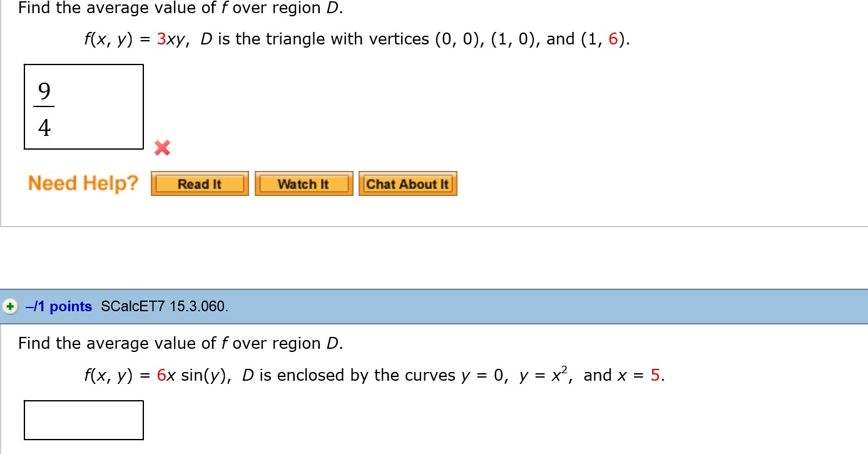Open the Watch It video tutorial
868x454 pixels.
[x=304, y=183]
